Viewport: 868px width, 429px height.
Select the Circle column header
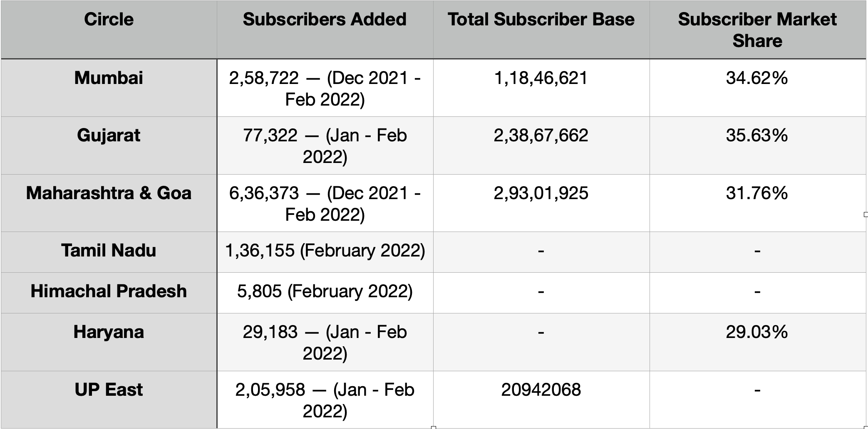click(x=109, y=30)
